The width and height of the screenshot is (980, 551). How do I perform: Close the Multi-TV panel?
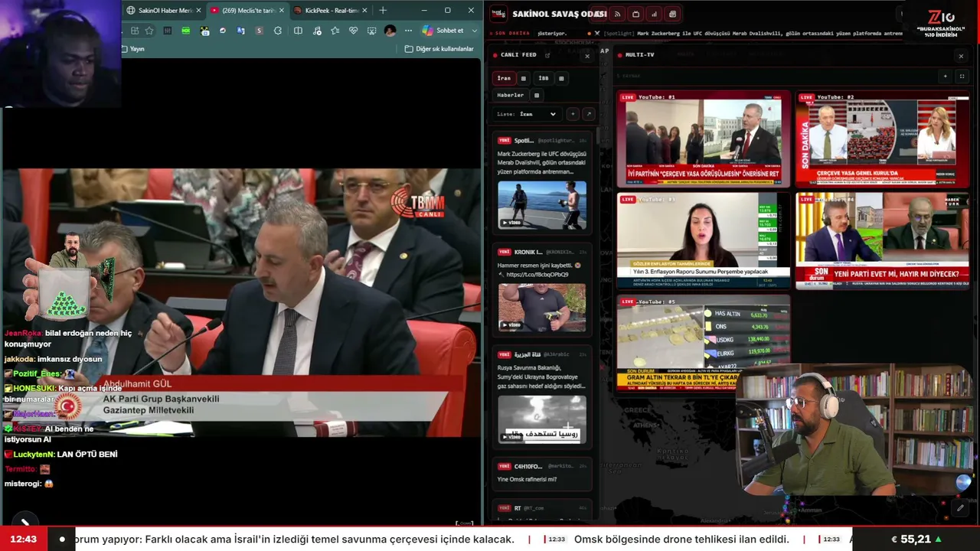(961, 56)
